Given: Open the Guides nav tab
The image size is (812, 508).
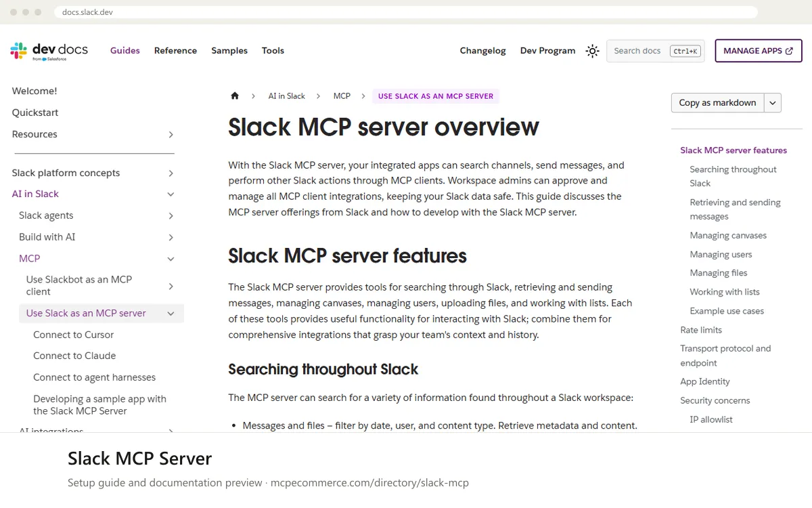Looking at the screenshot, I should click(x=125, y=51).
